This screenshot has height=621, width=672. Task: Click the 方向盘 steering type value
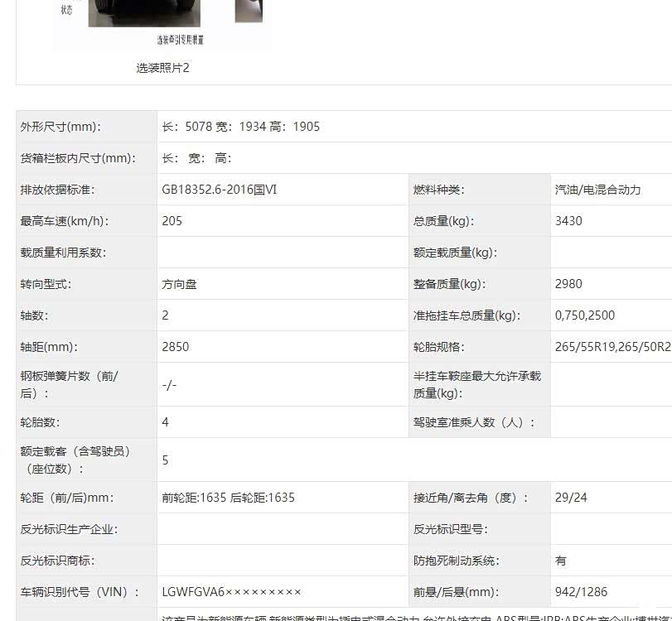point(179,284)
